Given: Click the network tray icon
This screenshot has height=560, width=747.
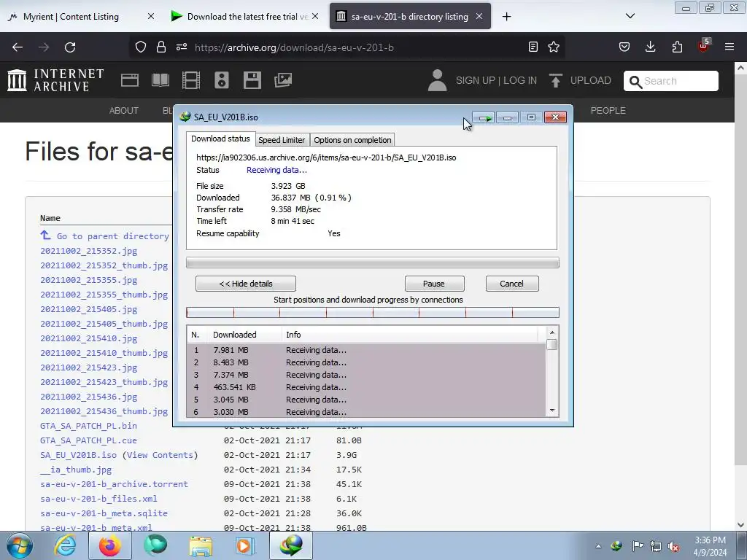Looking at the screenshot, I should (x=656, y=547).
